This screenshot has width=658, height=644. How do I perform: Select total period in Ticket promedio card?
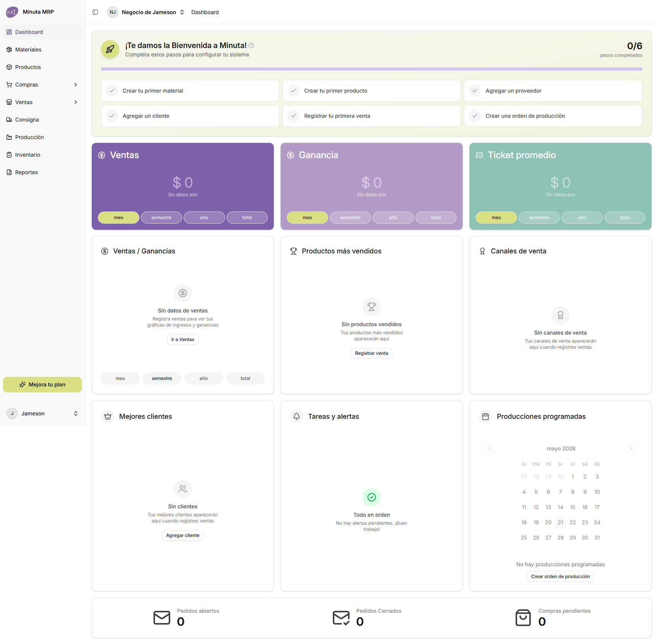[625, 218]
